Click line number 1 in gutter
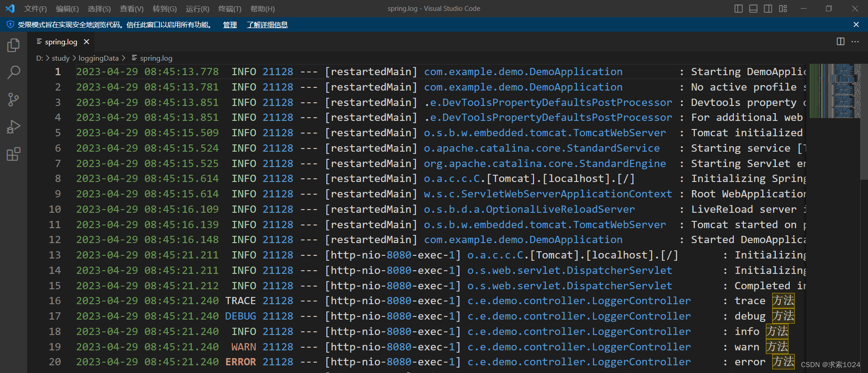 click(x=57, y=72)
